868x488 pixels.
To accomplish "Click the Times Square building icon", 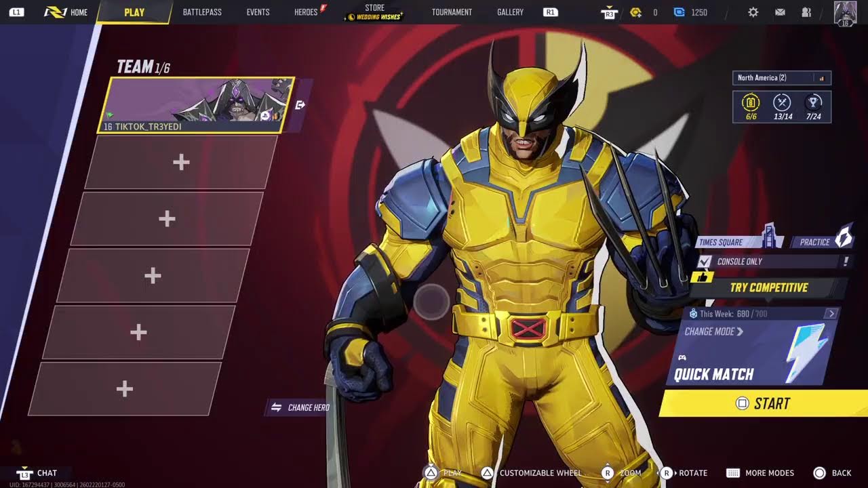I will pyautogui.click(x=770, y=235).
